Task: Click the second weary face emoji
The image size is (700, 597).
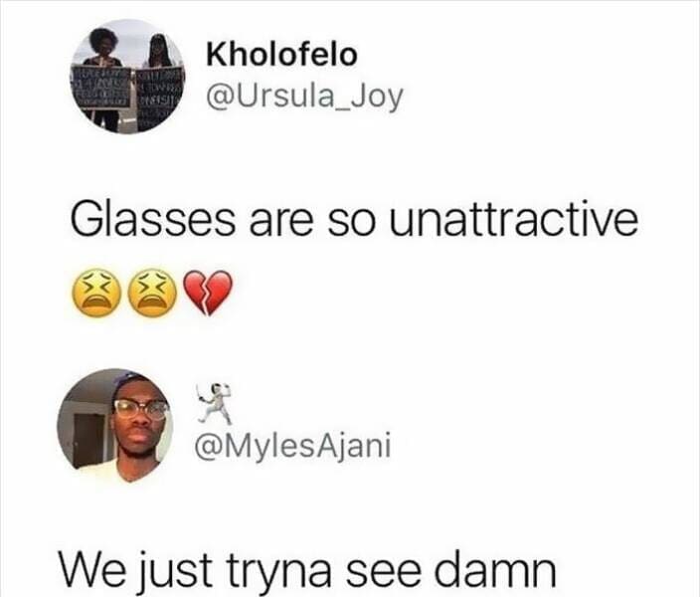Action: point(153,293)
